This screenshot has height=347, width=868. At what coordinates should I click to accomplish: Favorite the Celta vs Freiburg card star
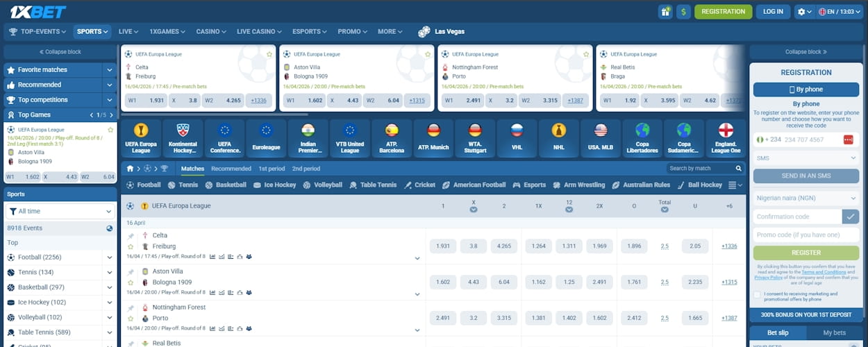(x=269, y=54)
